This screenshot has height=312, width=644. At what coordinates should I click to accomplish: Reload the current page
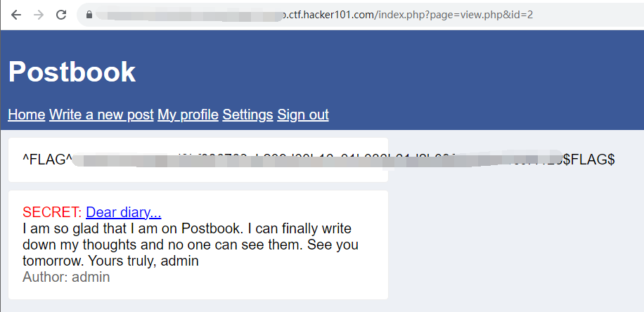[61, 15]
